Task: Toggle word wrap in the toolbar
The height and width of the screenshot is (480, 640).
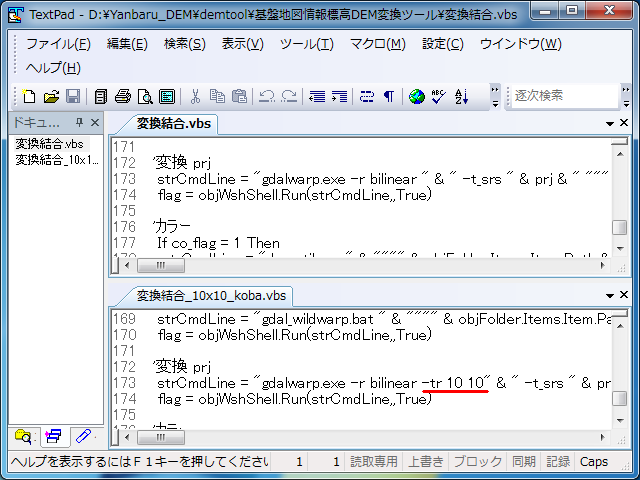Action: [366, 96]
